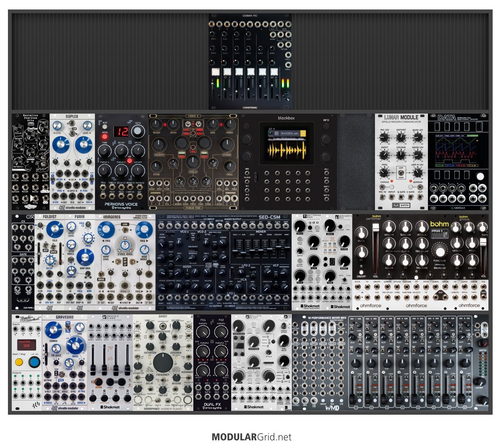Click the TUNE knob on Perkons Voice

point(105,151)
